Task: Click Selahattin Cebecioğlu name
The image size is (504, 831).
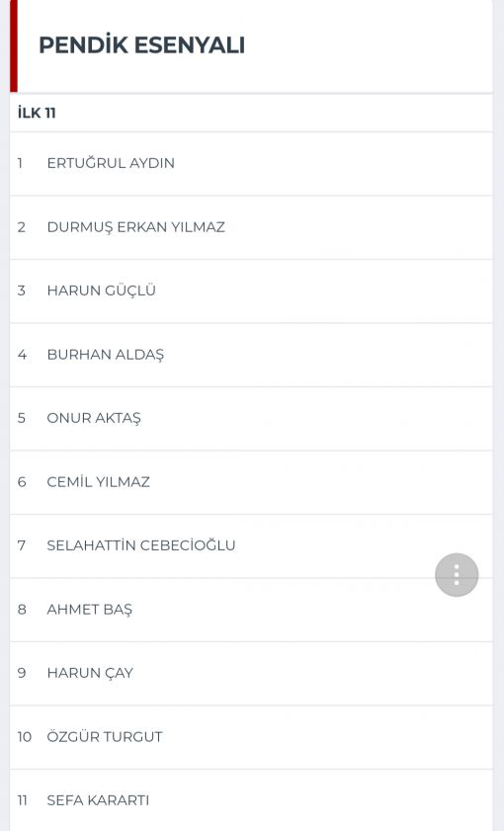Action: (x=141, y=545)
